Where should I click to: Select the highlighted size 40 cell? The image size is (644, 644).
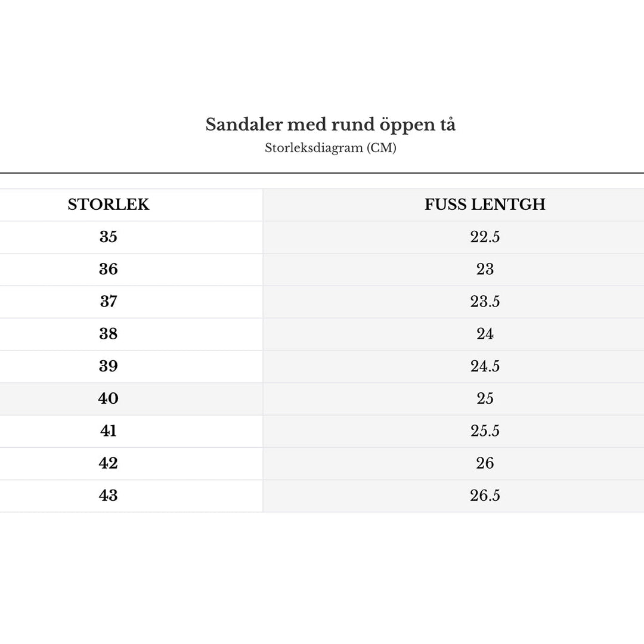109,399
